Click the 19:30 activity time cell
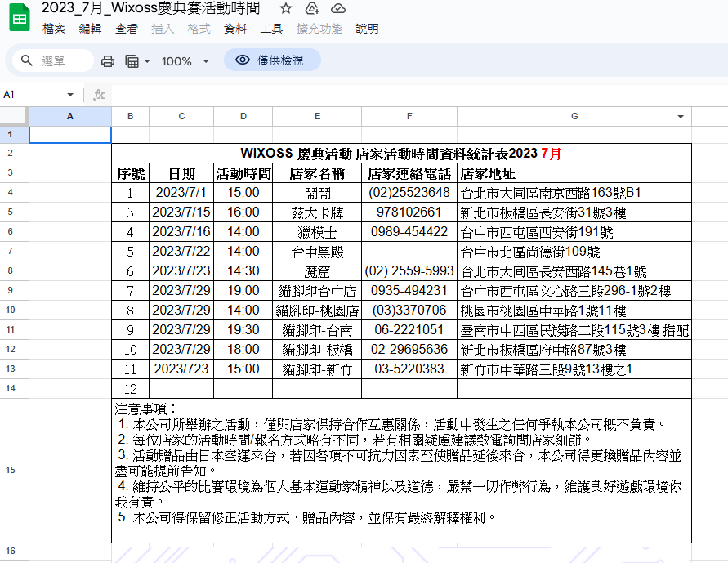This screenshot has height=563, width=728. (243, 330)
